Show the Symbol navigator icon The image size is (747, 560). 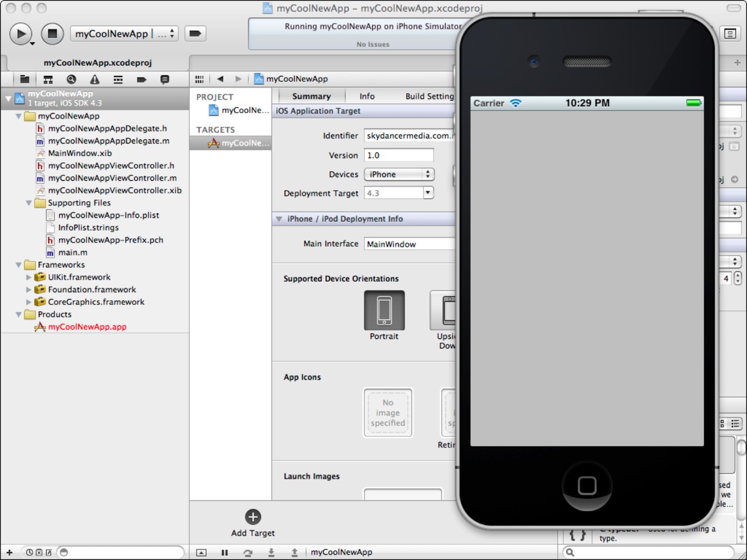pyautogui.click(x=48, y=79)
